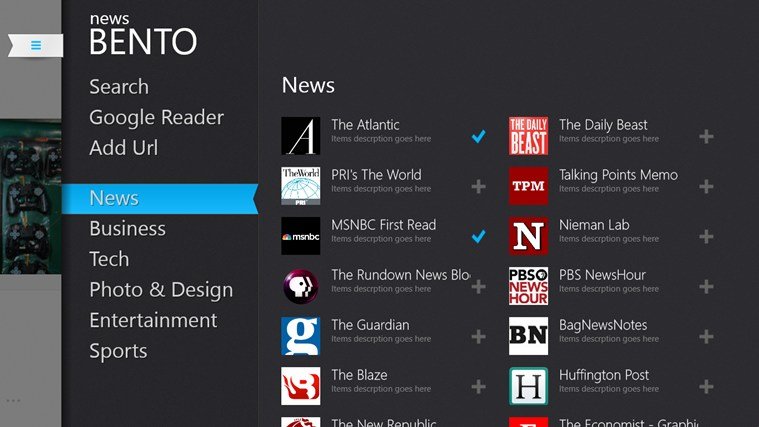Open the BagNewsNotes BN logo

pos(528,336)
